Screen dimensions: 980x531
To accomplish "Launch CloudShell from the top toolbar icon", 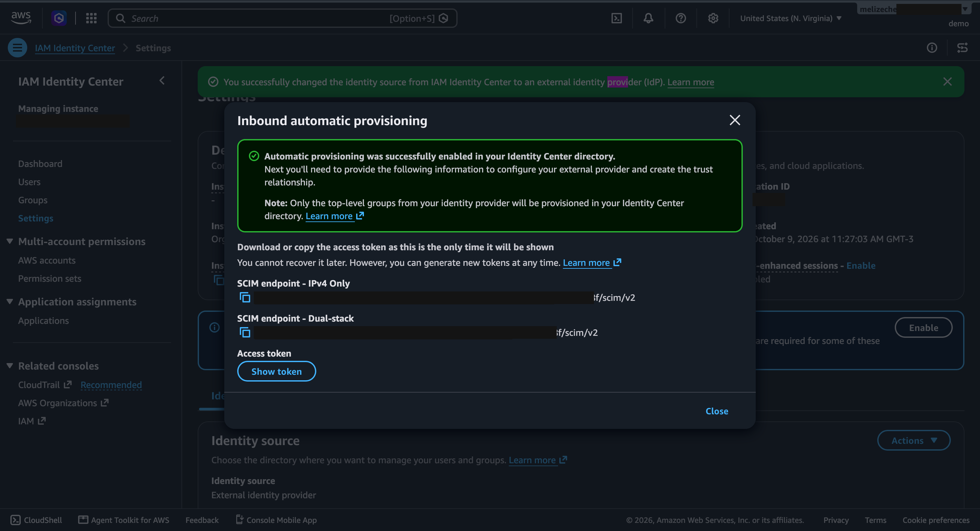I will (616, 18).
